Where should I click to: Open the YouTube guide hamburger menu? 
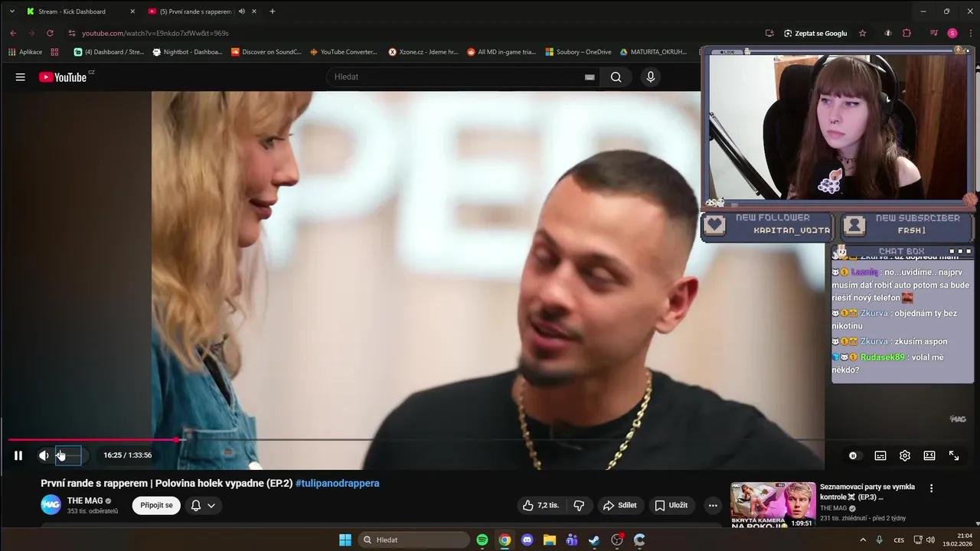click(x=21, y=77)
